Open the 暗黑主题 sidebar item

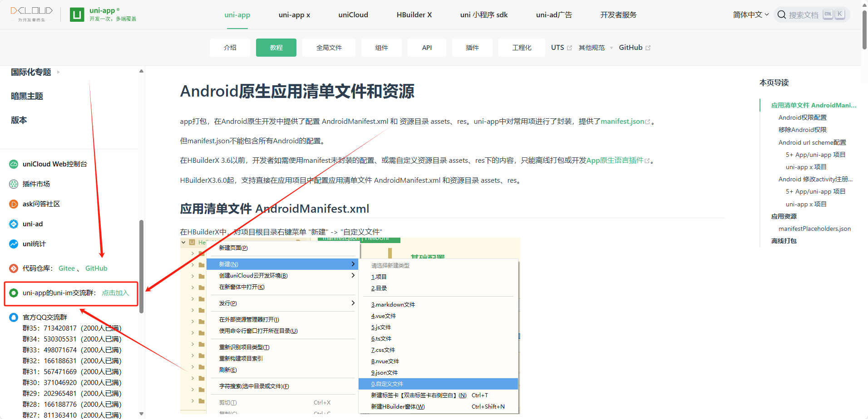coord(27,96)
